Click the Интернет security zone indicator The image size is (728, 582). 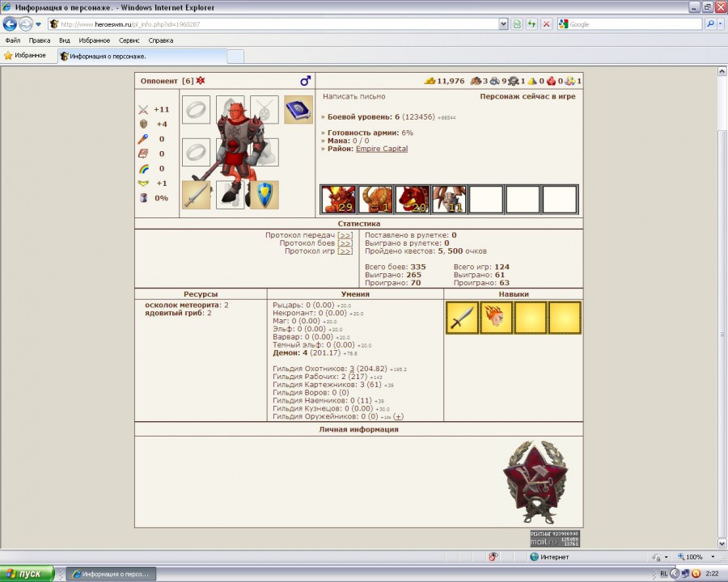[x=550, y=557]
